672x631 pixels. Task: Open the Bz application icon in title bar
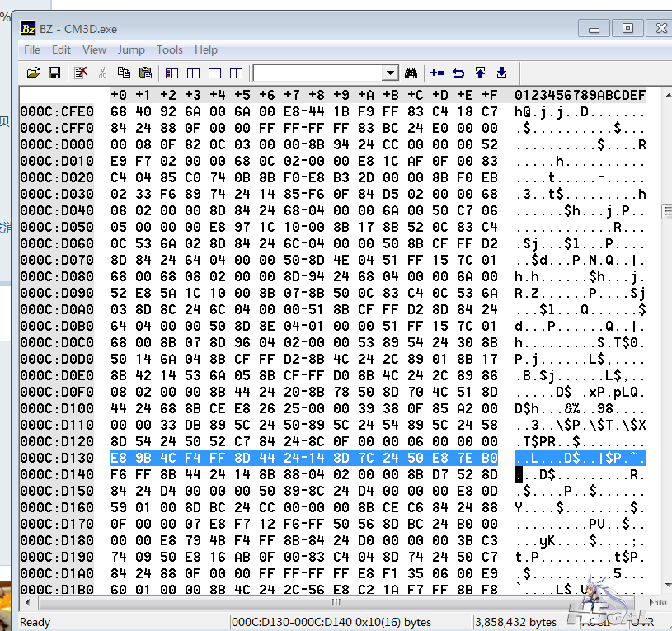tap(28, 29)
